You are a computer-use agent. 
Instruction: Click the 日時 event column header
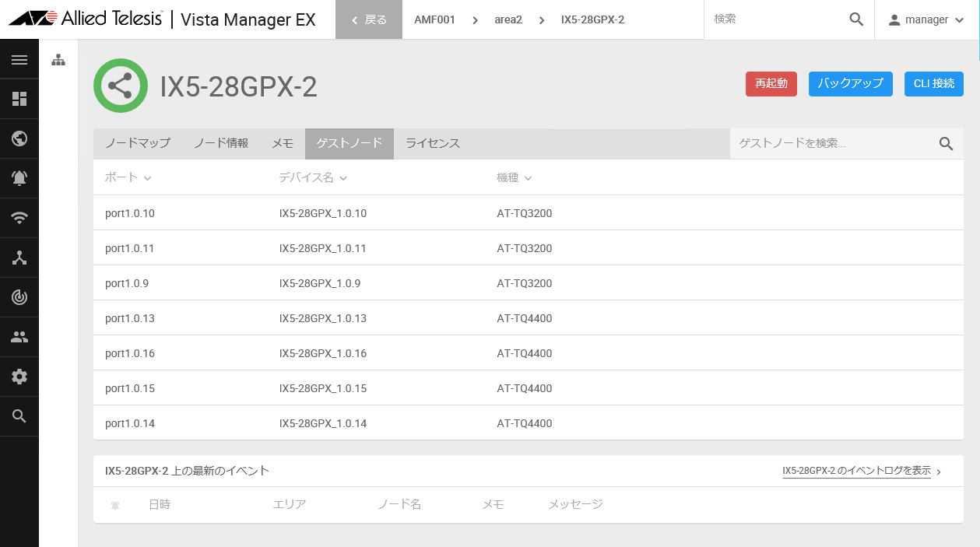tap(160, 504)
